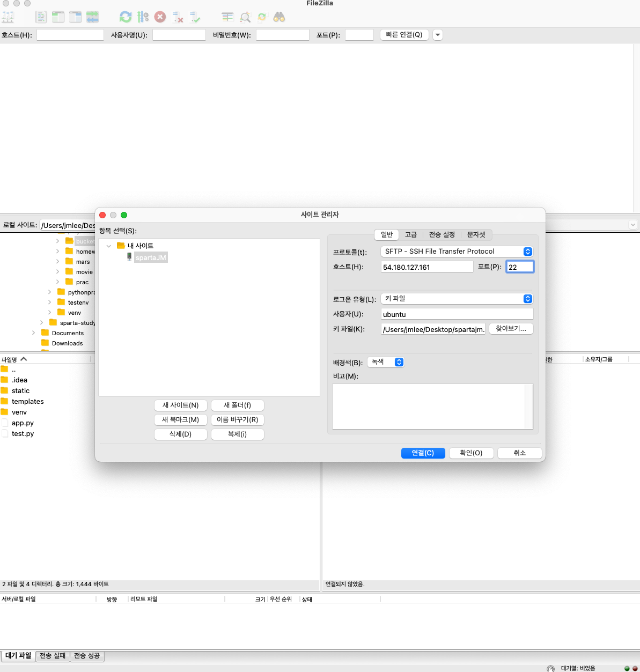Toggle the local directory tree icon

pyautogui.click(x=58, y=17)
